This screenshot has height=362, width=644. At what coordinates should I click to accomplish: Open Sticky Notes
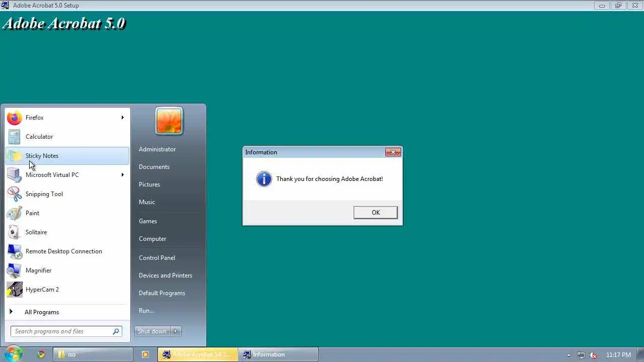tap(67, 156)
